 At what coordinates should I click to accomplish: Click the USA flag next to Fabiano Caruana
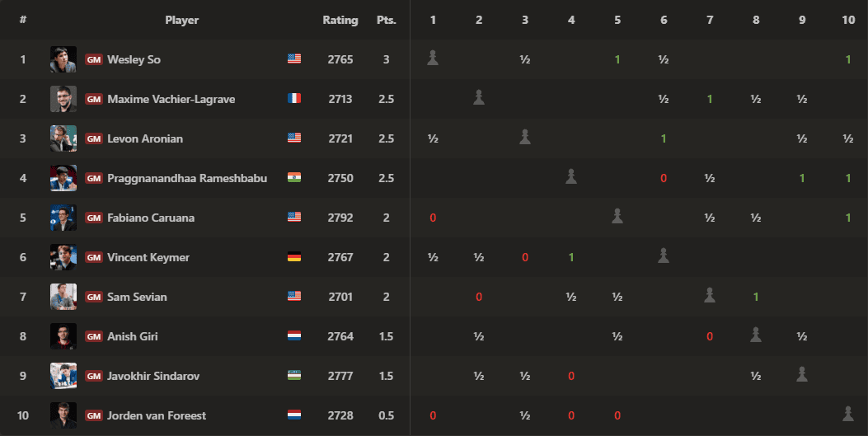[294, 218]
